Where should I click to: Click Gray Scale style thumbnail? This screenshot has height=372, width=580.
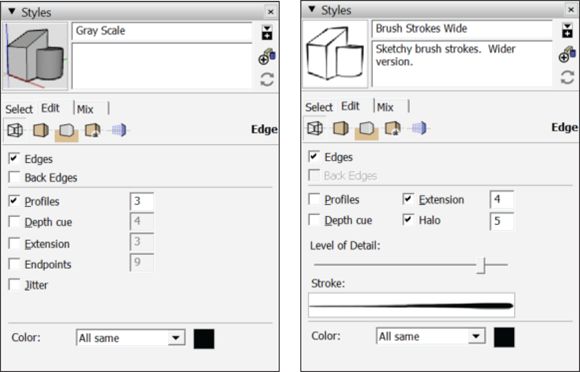(36, 56)
